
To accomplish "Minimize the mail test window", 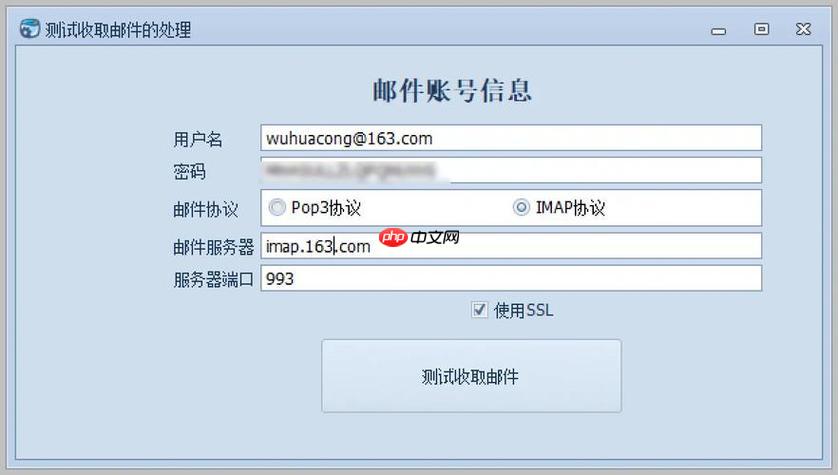I will click(x=719, y=31).
